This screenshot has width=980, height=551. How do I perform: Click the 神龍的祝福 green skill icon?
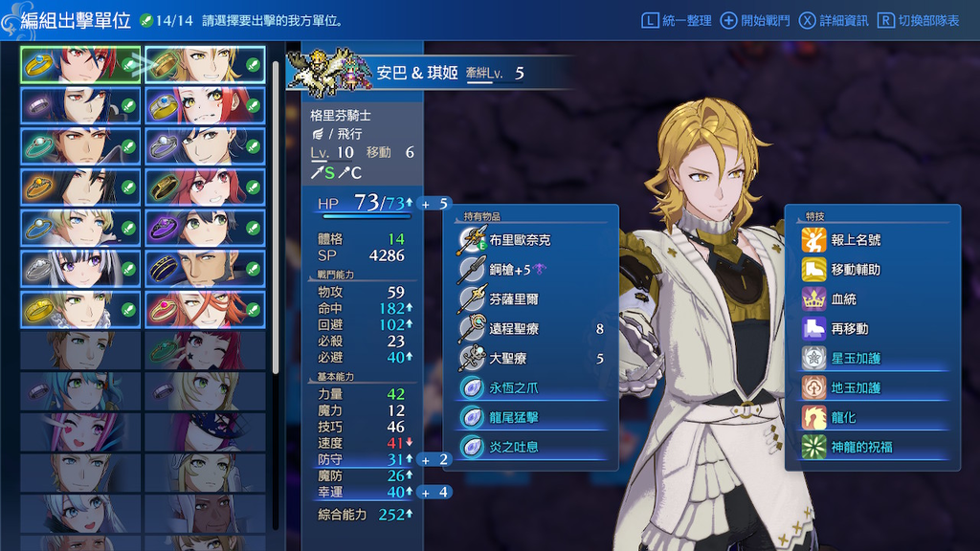coord(813,448)
